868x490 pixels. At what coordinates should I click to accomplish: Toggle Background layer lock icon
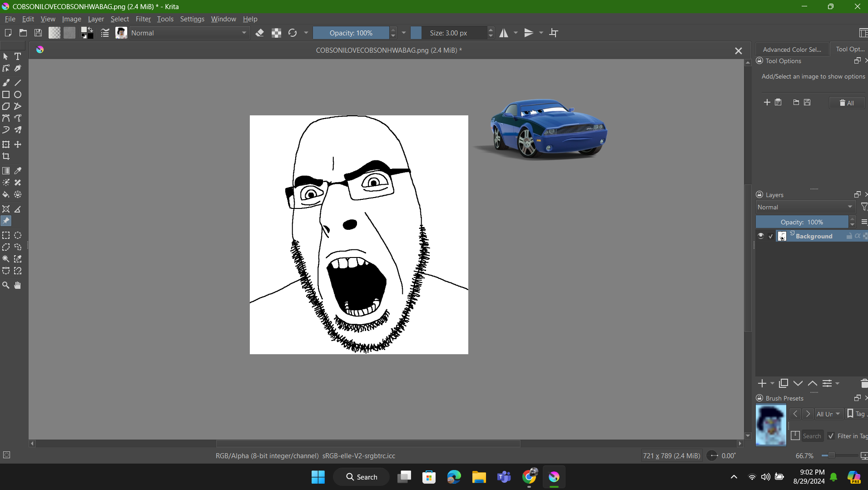pos(849,236)
